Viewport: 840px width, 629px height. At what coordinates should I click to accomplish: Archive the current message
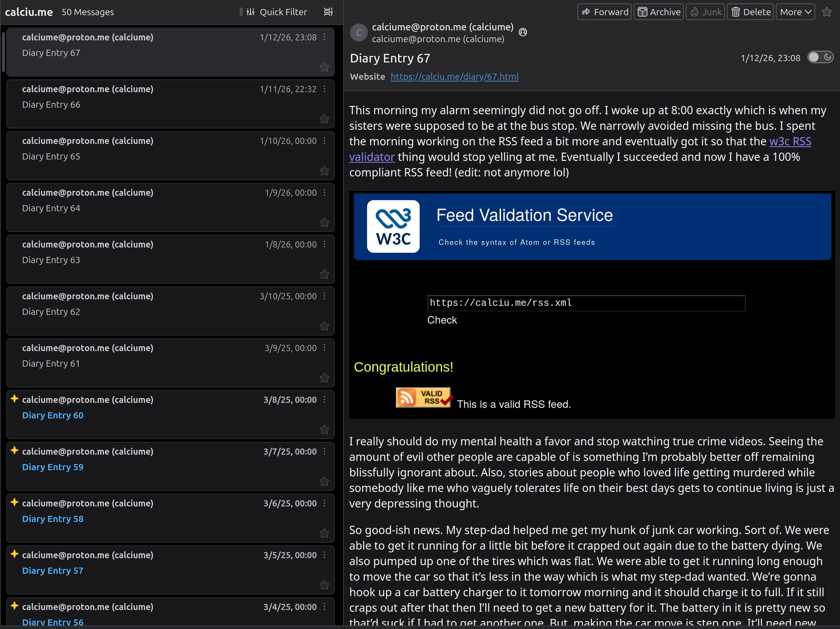[658, 12]
